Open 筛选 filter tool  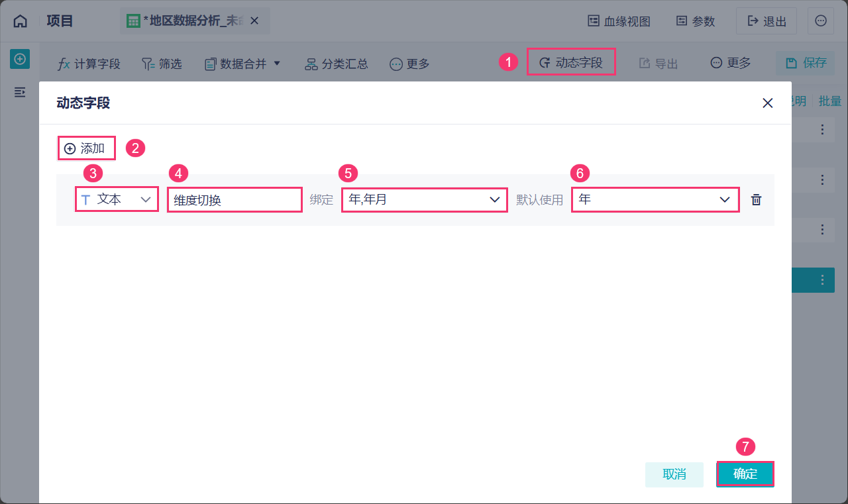coord(162,64)
